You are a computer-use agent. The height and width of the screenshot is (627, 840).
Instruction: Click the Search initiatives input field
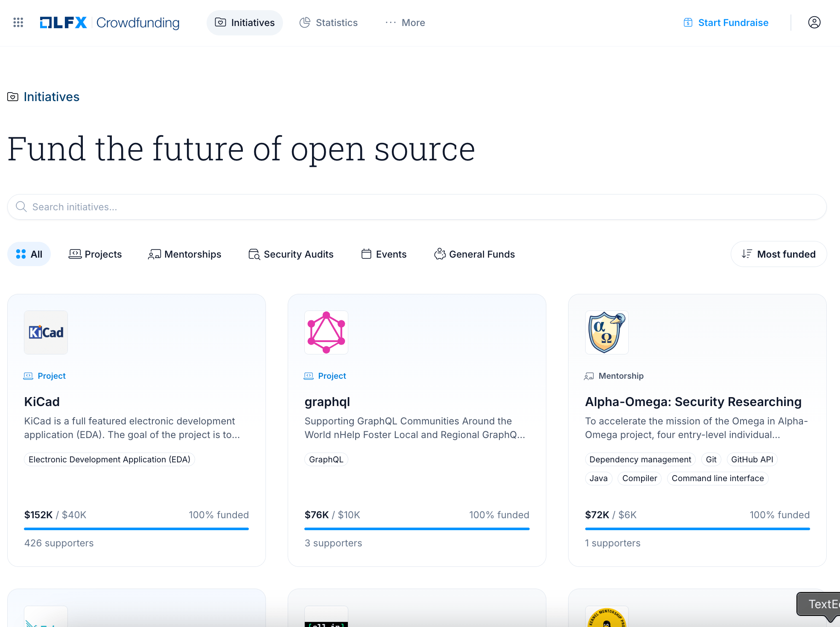click(417, 207)
